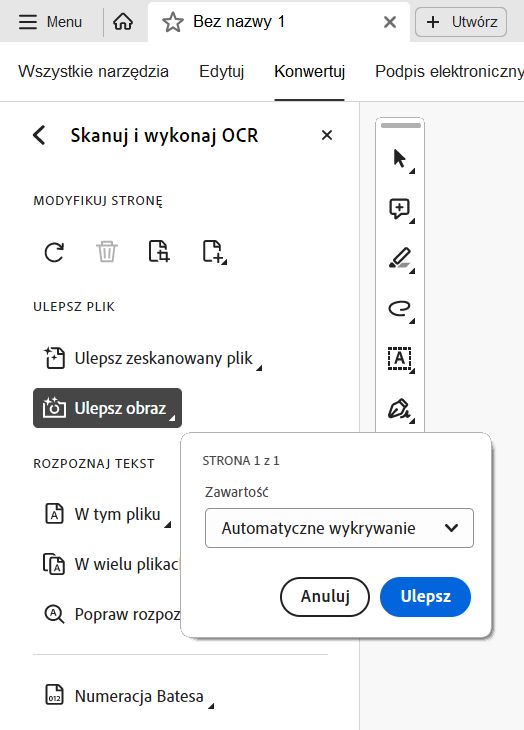This screenshot has height=730, width=524.
Task: Close the Skanuj i wykonaj OCR panel
Action: click(327, 135)
